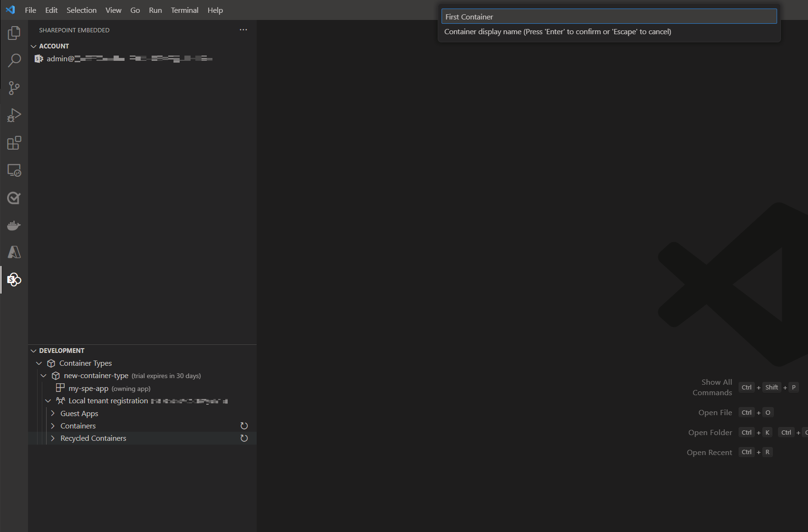Viewport: 808px width, 532px height.
Task: Open the Run menu
Action: click(155, 10)
